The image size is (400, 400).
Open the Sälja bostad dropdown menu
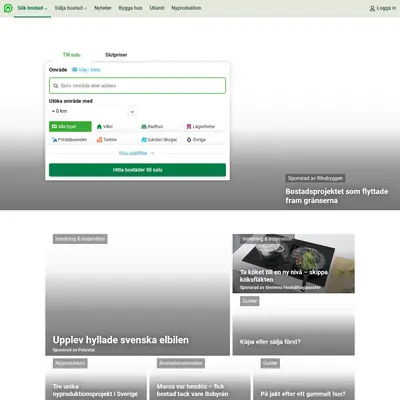(71, 8)
